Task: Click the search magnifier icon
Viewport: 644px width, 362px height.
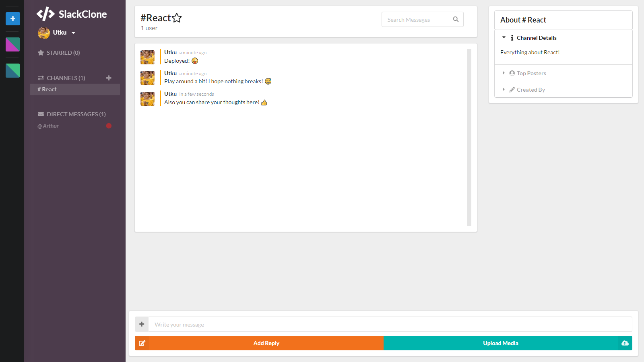Action: tap(456, 19)
